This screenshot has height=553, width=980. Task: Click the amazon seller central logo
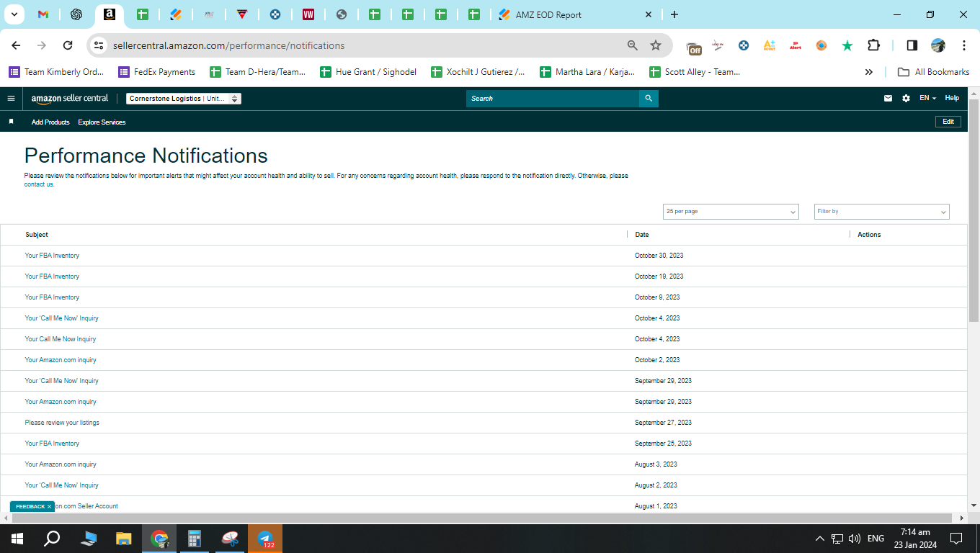70,99
